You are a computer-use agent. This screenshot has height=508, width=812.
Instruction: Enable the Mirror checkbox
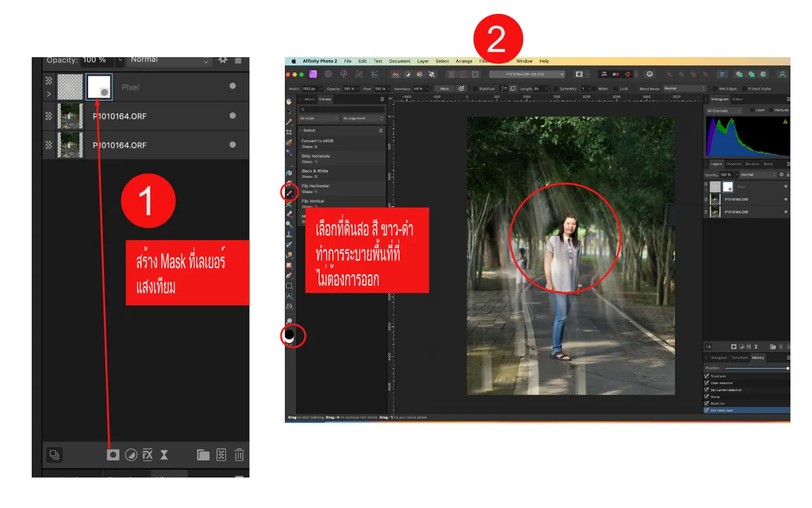click(594, 89)
